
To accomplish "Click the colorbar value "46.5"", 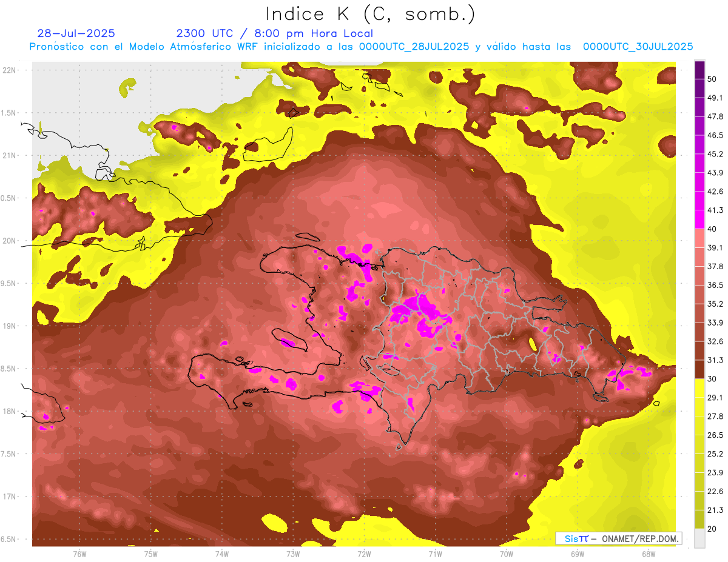I will tap(715, 135).
